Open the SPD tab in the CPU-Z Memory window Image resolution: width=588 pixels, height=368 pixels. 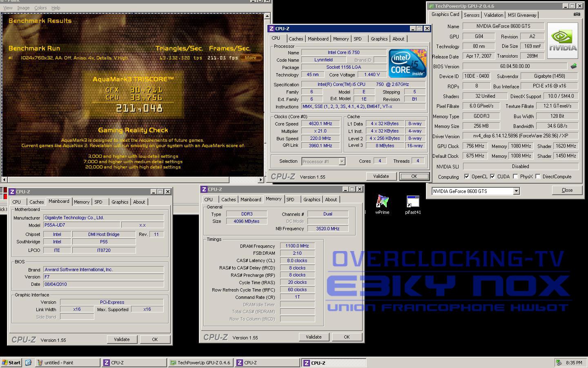(290, 200)
